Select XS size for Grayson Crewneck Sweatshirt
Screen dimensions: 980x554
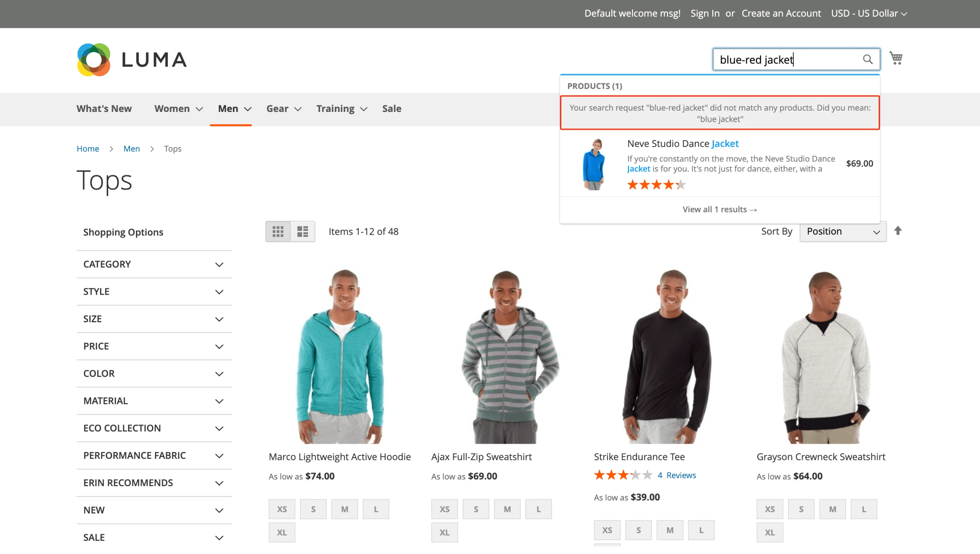click(769, 509)
